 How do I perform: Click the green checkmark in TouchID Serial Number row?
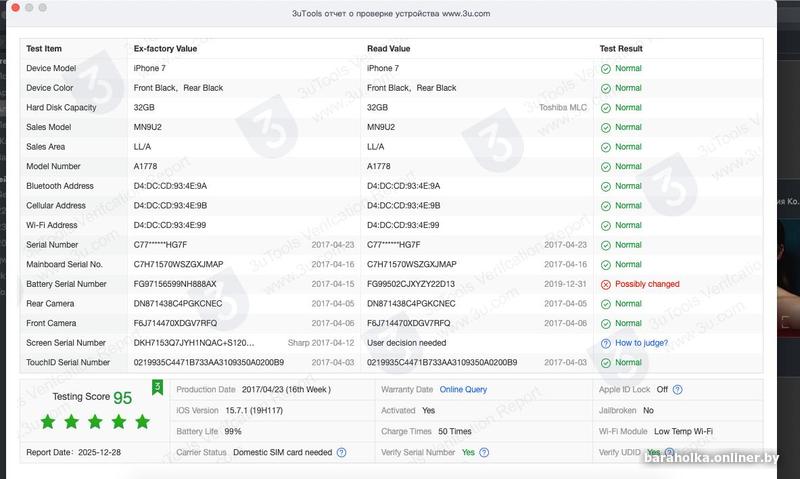[x=605, y=363]
